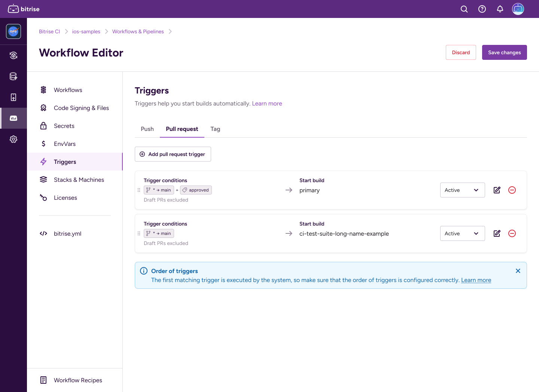Open Stacks & Machines section
Screen dimensions: 539x392
79,180
